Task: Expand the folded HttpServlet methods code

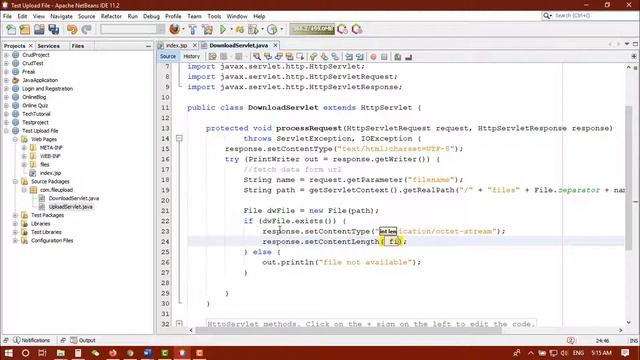Action: [179, 324]
